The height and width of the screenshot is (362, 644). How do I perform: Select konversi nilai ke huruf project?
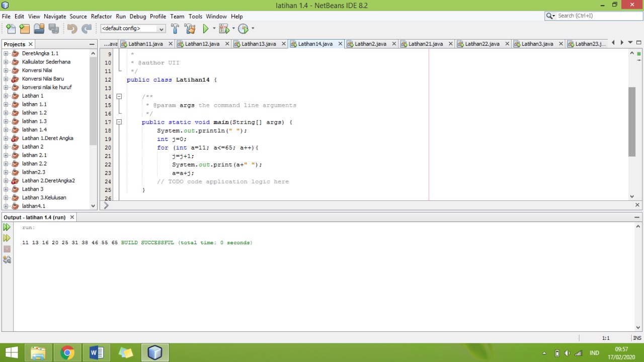point(47,87)
